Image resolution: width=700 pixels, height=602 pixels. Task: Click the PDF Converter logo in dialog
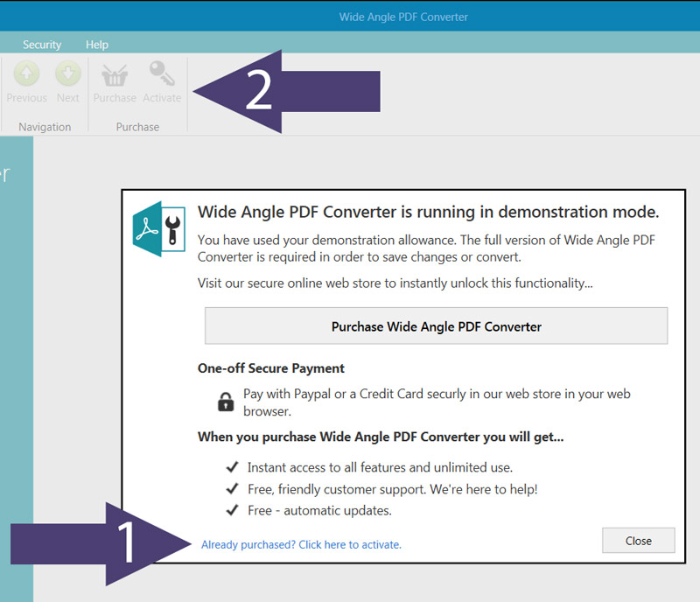coord(159,228)
